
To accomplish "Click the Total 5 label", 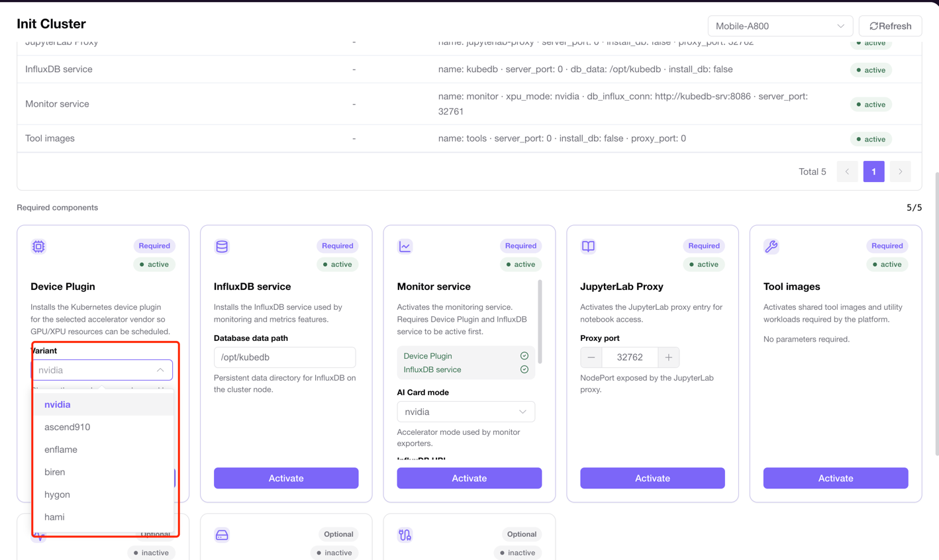I will click(x=813, y=171).
